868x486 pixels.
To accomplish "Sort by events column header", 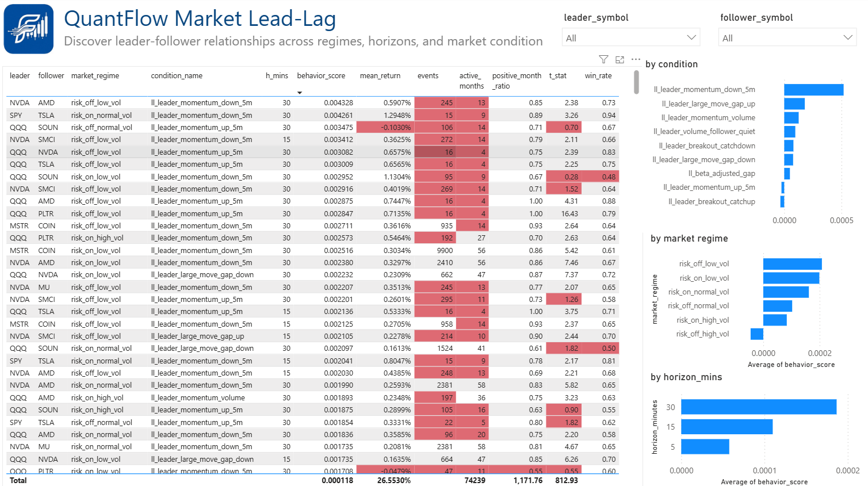I will pyautogui.click(x=428, y=76).
